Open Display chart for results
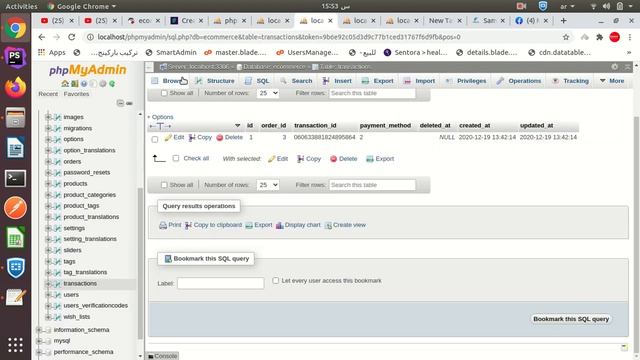640x360 pixels. point(298,225)
